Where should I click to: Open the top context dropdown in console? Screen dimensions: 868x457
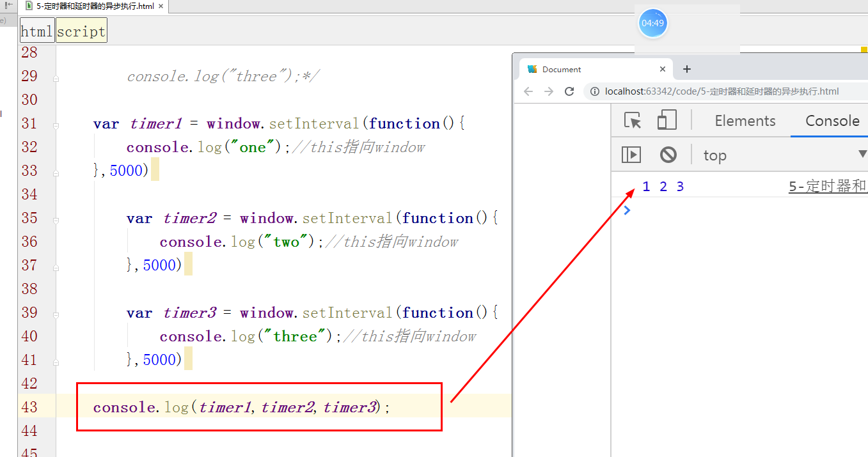[785, 155]
